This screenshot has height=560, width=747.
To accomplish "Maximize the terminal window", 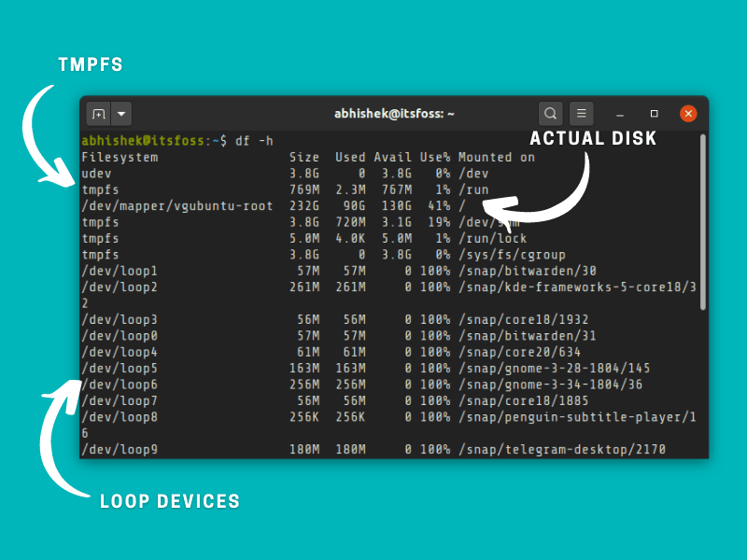I will tap(654, 114).
